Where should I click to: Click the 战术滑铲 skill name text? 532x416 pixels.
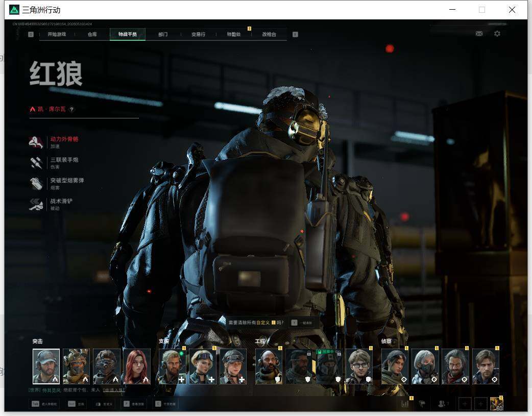61,201
